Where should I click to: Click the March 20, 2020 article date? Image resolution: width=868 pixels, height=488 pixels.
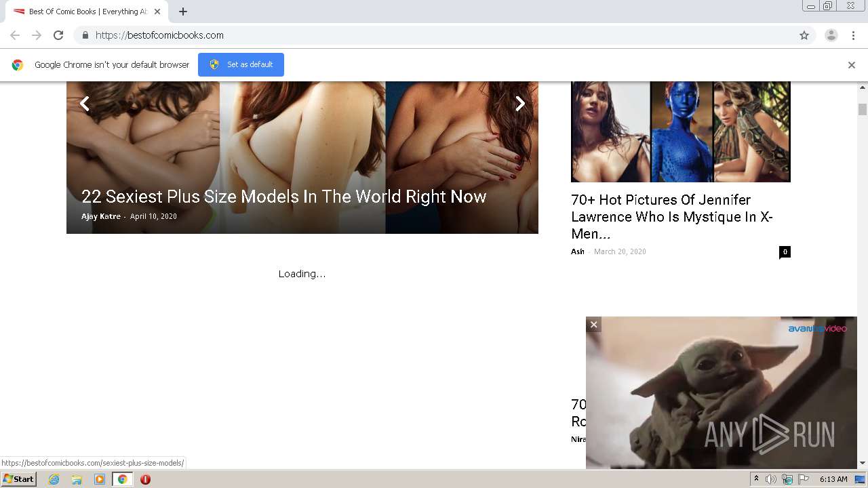tap(620, 251)
